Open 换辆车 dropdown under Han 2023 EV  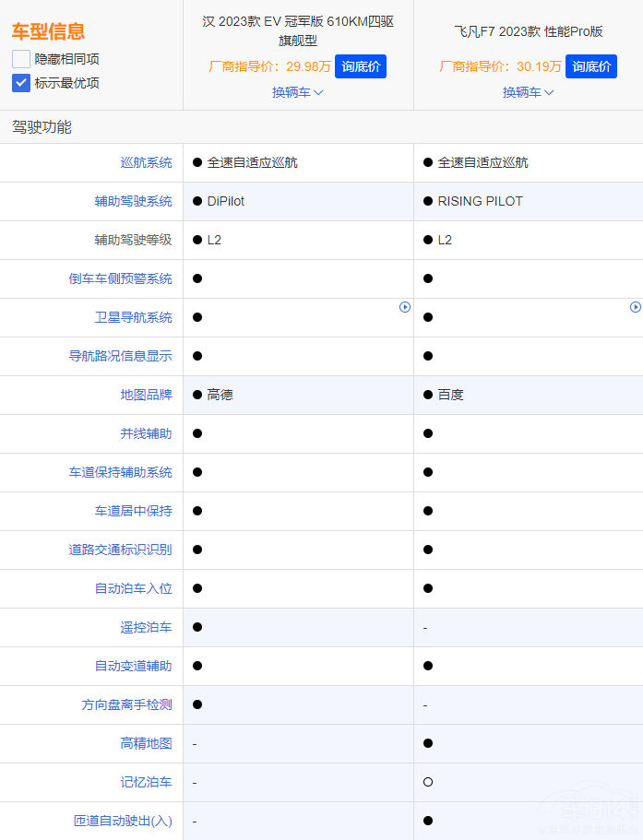point(297,92)
